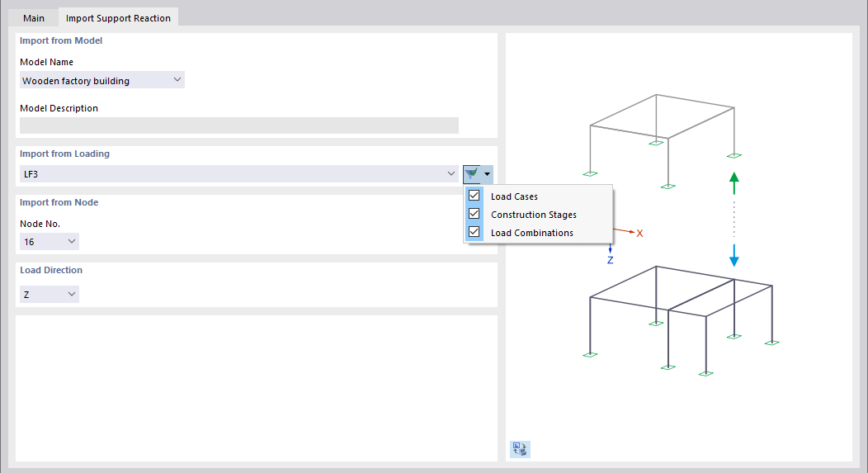The image size is (868, 473).
Task: Click the Load Combinations menu label
Action: point(532,233)
